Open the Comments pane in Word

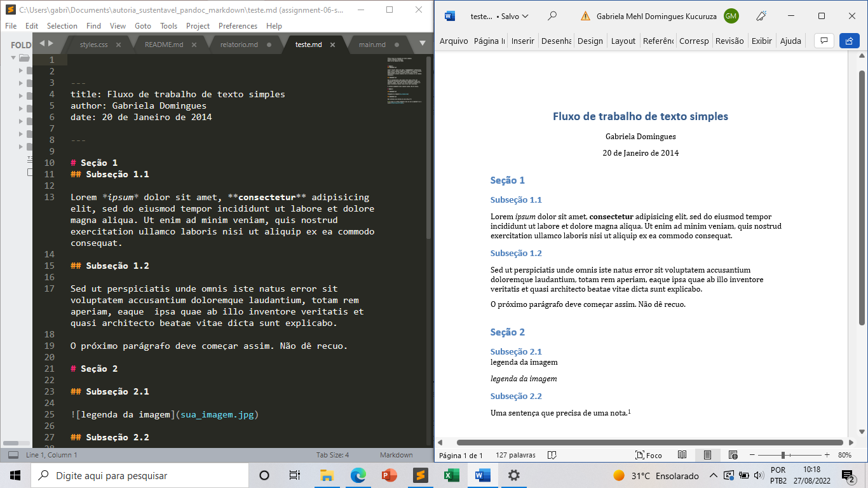point(823,40)
